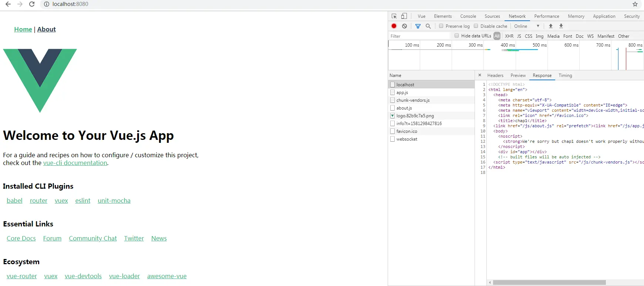This screenshot has height=286, width=644.
Task: Select the info?t=1581298427816 request
Action: pos(431,124)
